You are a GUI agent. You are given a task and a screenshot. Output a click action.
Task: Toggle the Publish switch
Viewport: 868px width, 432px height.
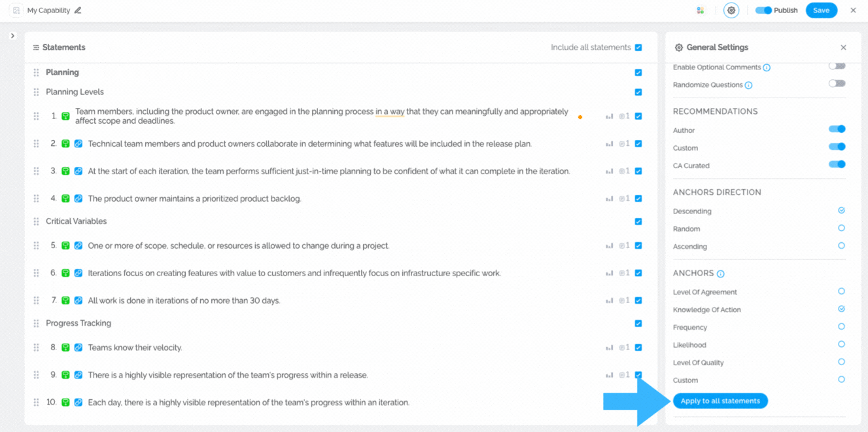[763, 10]
